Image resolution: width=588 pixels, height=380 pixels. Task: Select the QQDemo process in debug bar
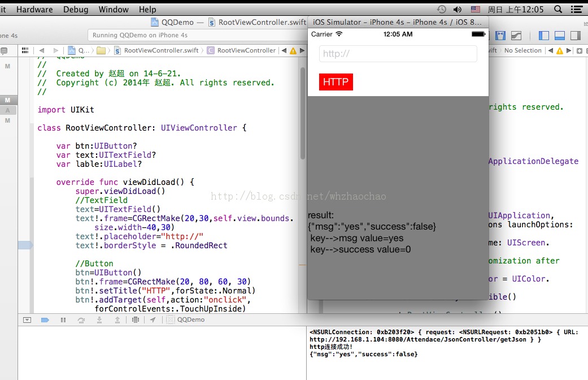[186, 319]
